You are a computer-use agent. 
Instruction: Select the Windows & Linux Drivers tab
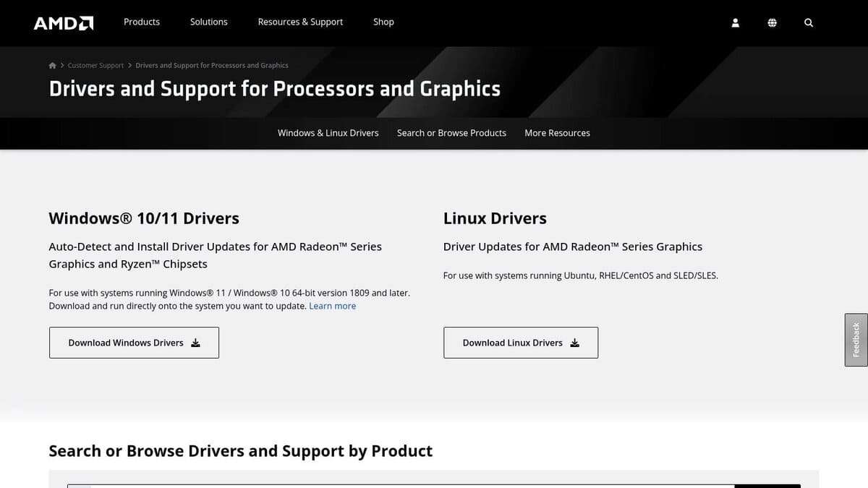328,133
